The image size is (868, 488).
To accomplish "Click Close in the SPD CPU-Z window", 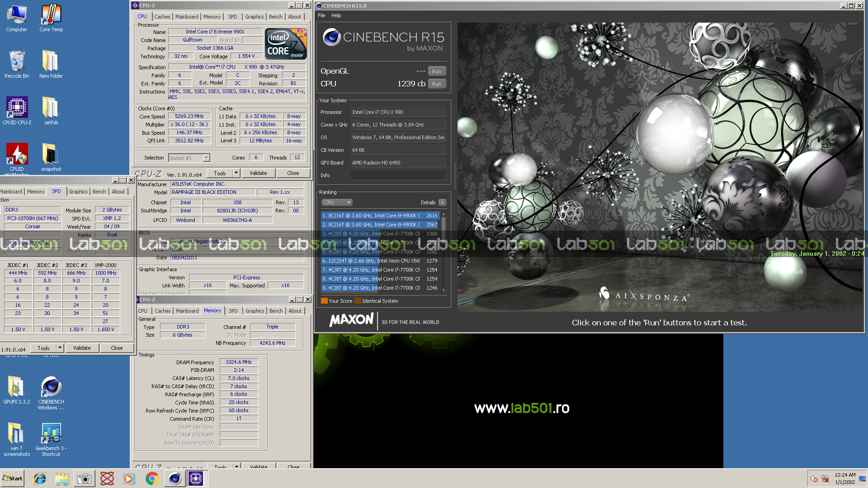I will tap(117, 348).
